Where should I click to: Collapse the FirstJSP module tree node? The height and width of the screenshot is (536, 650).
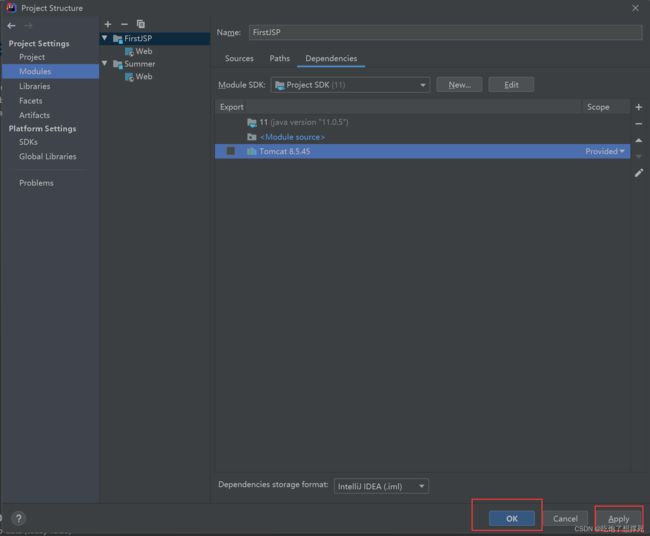point(104,38)
